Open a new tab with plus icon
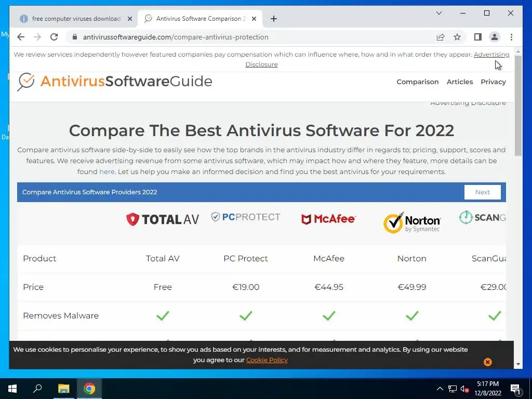 [x=274, y=19]
